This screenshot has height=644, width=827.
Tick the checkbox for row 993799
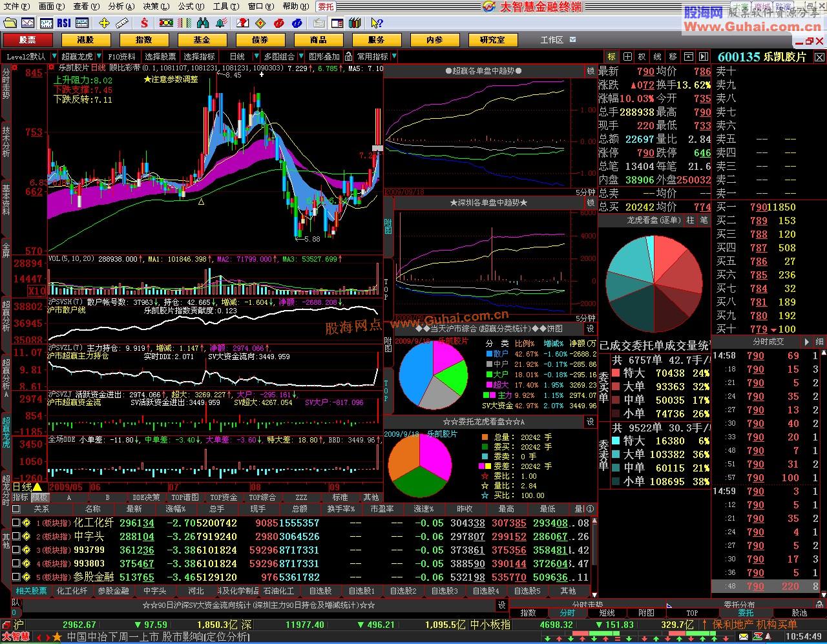(16, 550)
